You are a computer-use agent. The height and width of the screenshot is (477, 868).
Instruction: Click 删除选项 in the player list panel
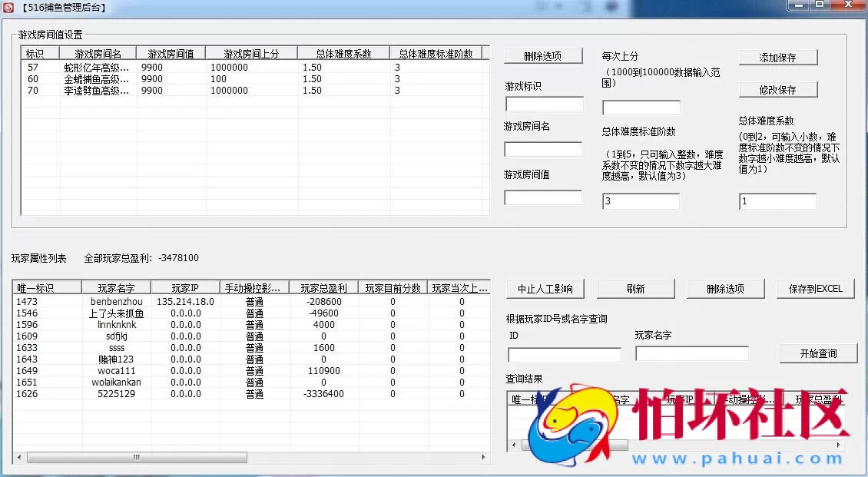pyautogui.click(x=725, y=289)
